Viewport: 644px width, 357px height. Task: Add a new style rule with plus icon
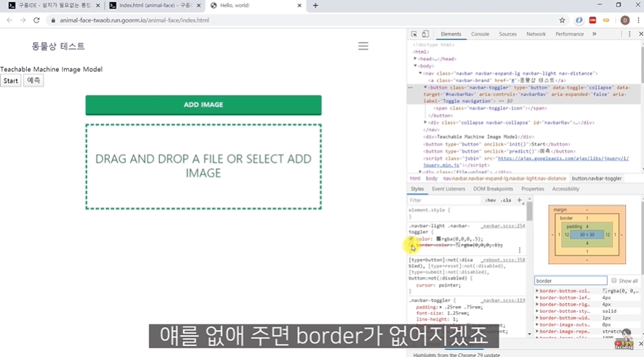pyautogui.click(x=519, y=200)
